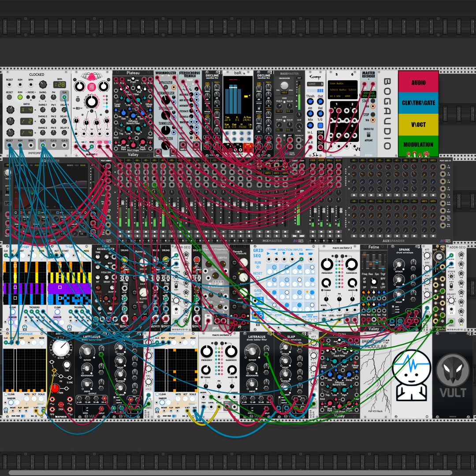Open the 4096 block size selector
Viewport: 476px width, 476px height.
[x=350, y=96]
